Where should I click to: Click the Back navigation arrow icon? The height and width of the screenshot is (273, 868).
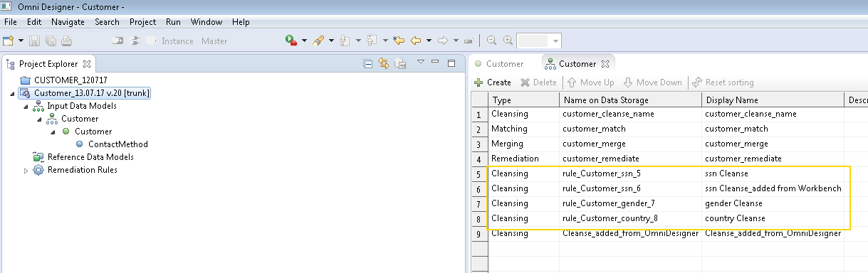[x=416, y=41]
